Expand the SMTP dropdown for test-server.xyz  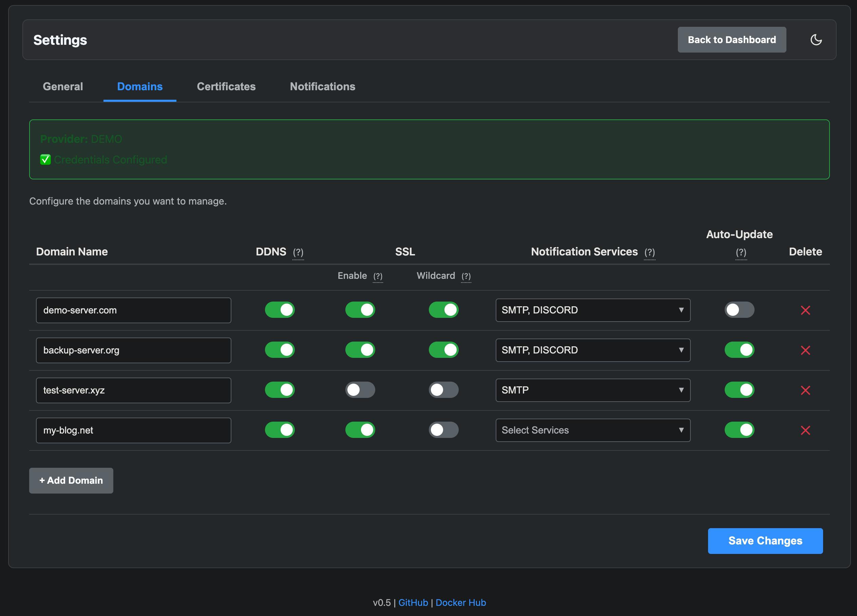coord(592,390)
